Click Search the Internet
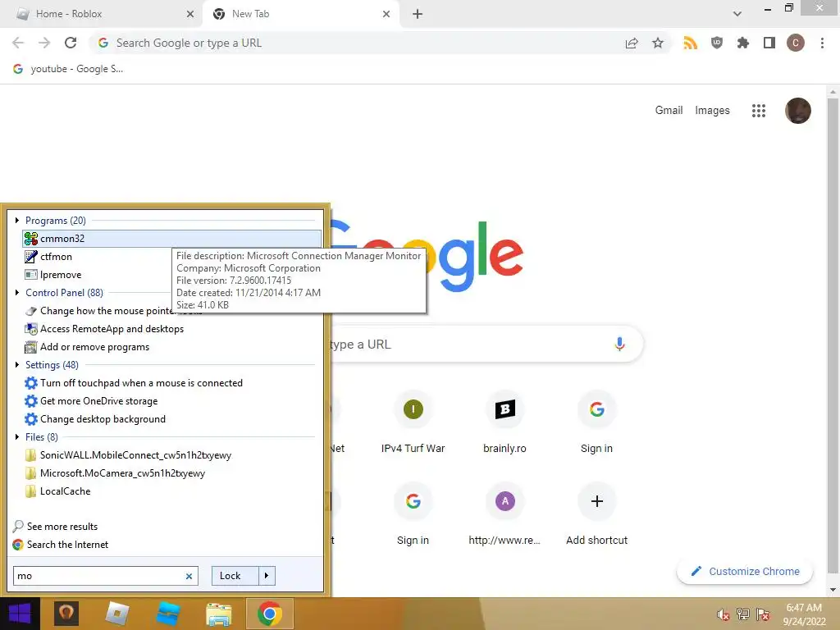This screenshot has height=630, width=840. 61,545
